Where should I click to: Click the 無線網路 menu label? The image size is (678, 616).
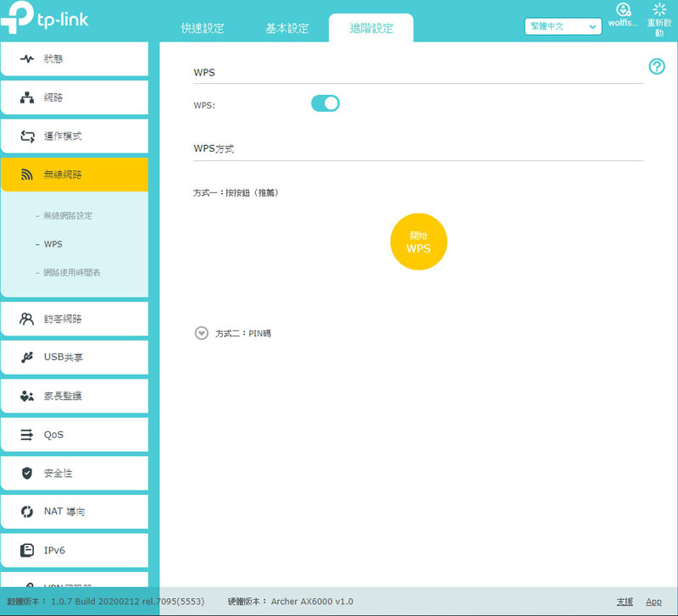click(63, 175)
